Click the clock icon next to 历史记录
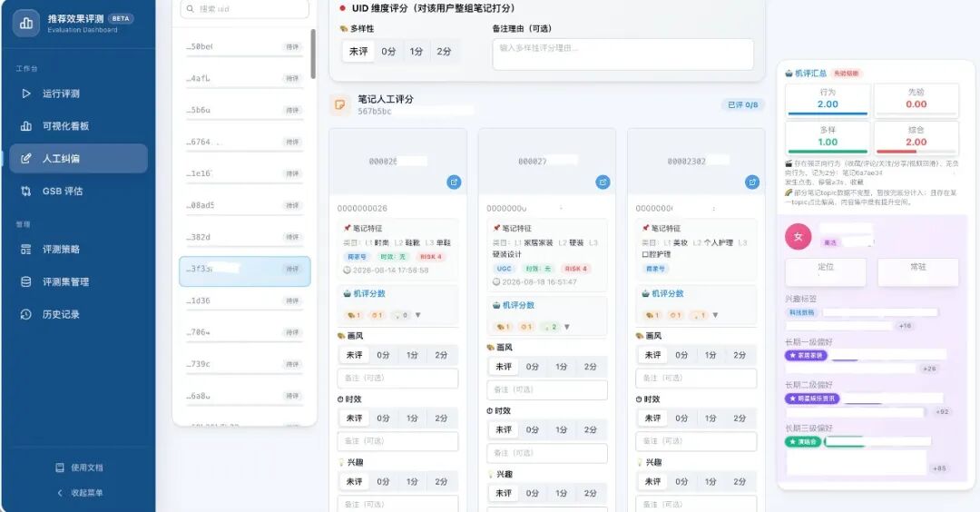The width and height of the screenshot is (980, 512). tap(25, 314)
